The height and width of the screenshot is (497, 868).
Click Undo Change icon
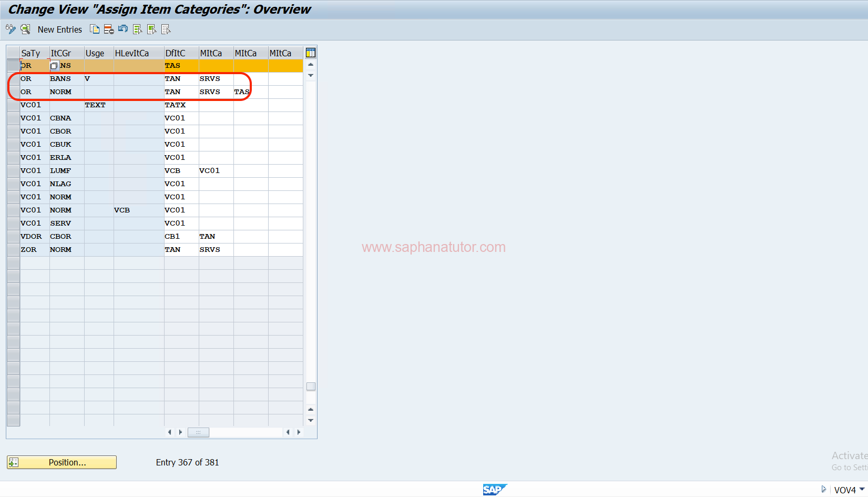(x=123, y=29)
